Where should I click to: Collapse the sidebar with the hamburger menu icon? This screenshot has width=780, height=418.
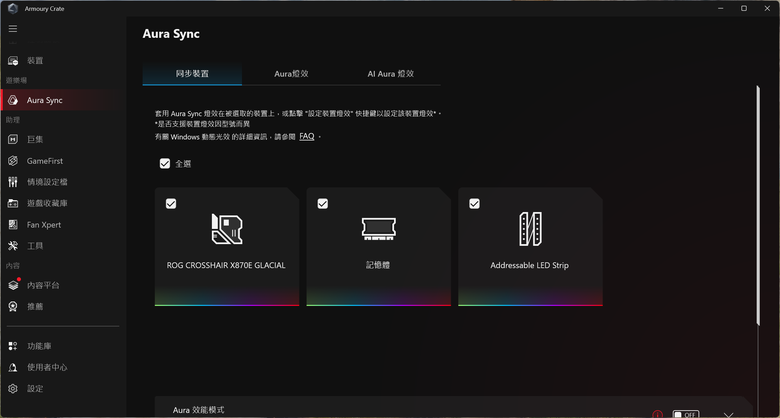point(13,29)
